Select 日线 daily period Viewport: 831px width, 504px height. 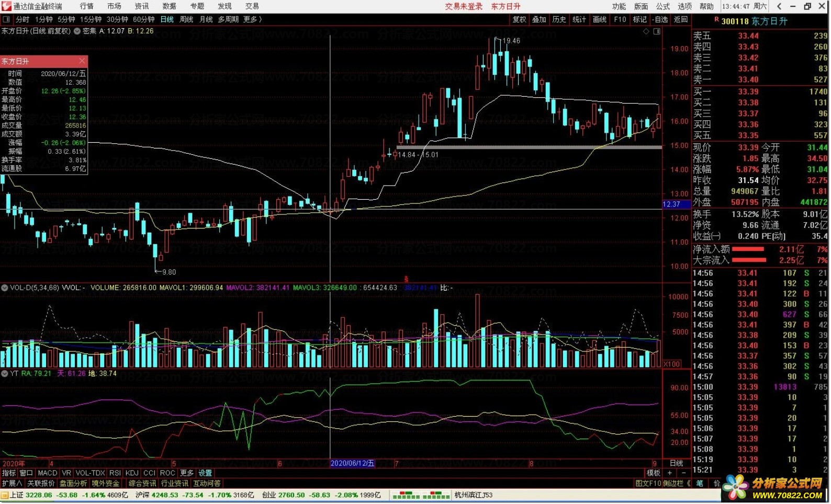pos(167,19)
